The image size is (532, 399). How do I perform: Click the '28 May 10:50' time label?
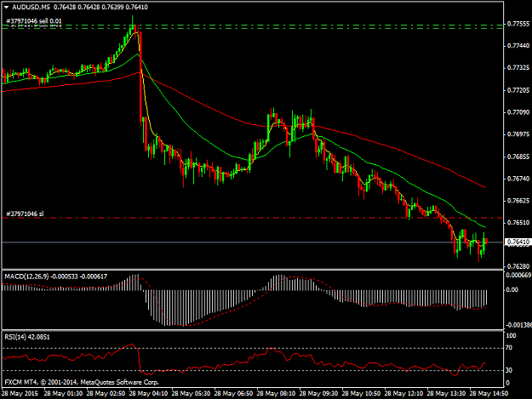click(x=361, y=394)
